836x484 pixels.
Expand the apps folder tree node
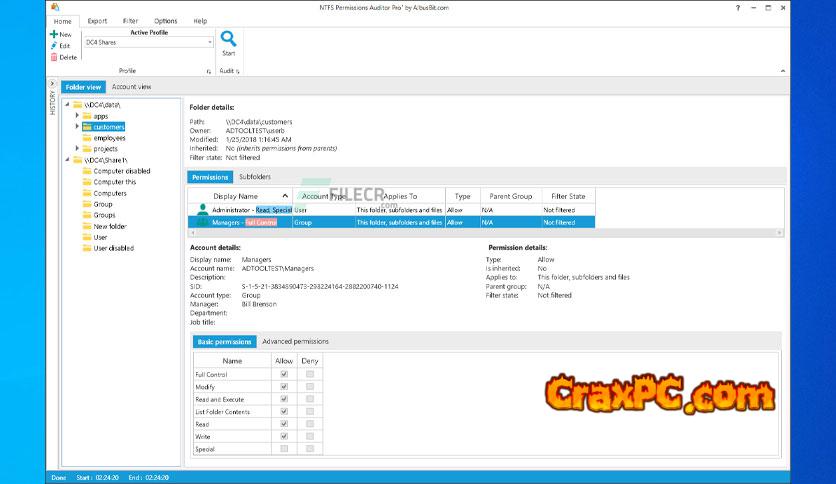pyautogui.click(x=77, y=116)
